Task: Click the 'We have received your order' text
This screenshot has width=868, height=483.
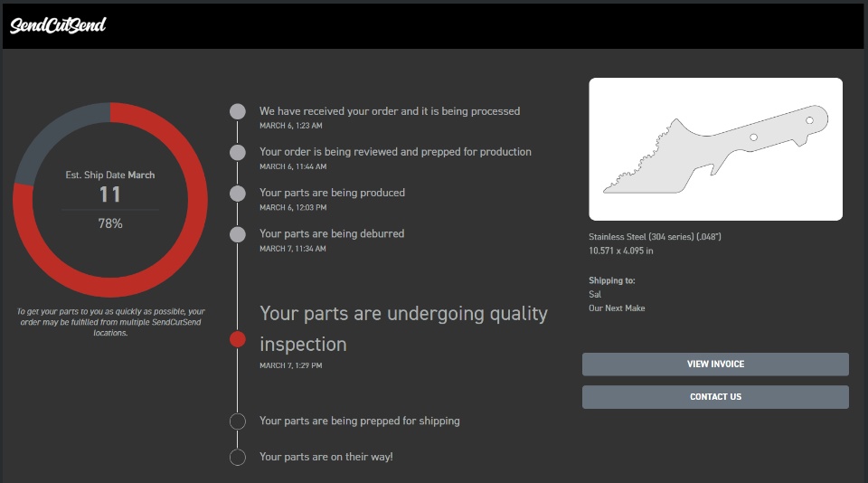Action: point(390,111)
